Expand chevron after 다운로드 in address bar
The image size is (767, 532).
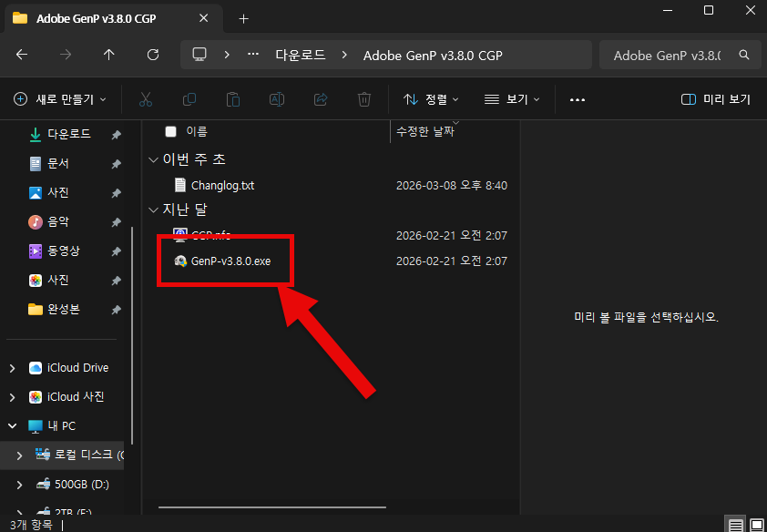pyautogui.click(x=344, y=55)
